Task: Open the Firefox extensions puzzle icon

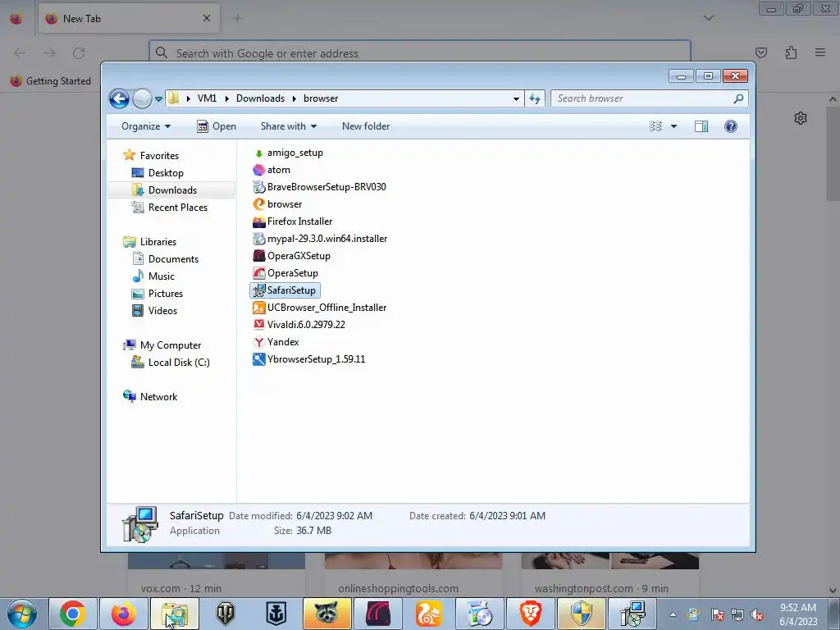Action: click(x=791, y=53)
